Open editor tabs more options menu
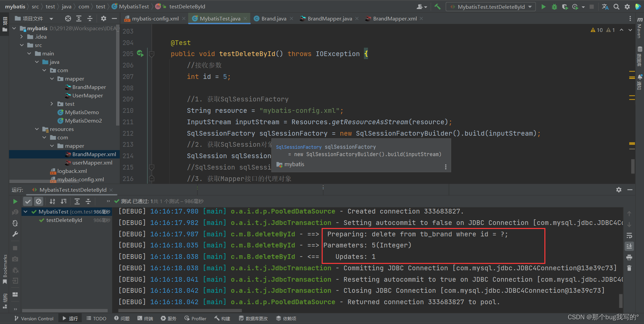Screen dimensions: 644x324 630,18
